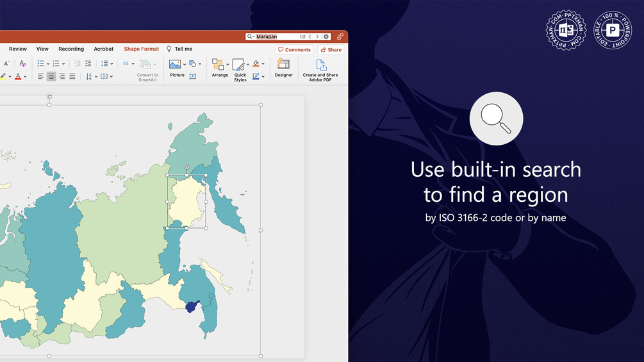Click inside the search field containing Магадан
The width and height of the screenshot is (644, 362).
coord(277,37)
